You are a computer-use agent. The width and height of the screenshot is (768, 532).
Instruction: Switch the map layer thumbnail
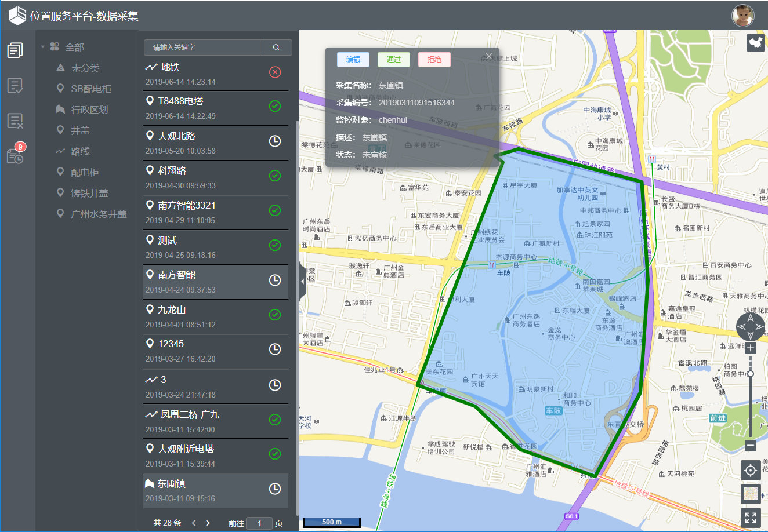(x=750, y=494)
